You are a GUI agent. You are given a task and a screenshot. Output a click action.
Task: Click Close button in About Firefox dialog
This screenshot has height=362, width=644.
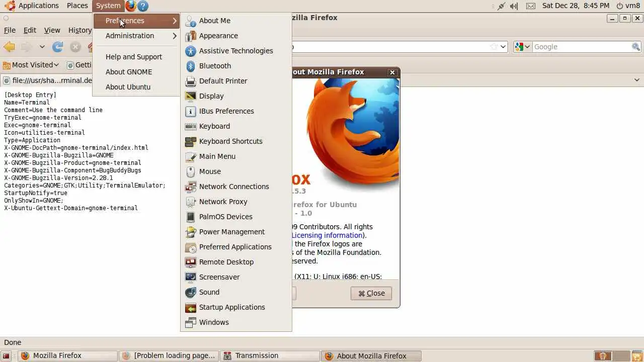point(371,293)
